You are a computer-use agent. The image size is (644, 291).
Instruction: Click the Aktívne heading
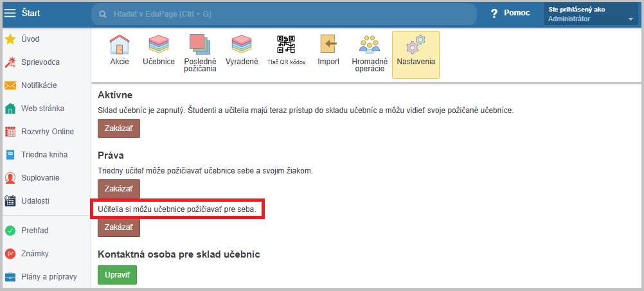[115, 95]
